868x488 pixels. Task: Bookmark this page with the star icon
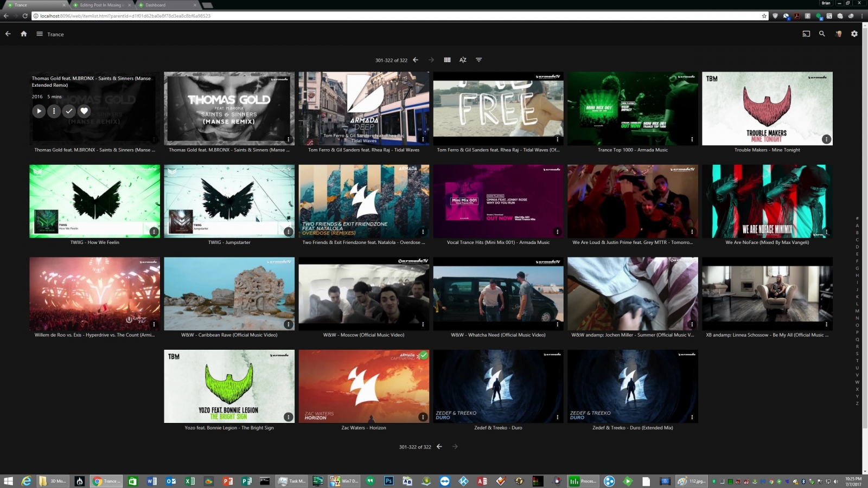pyautogui.click(x=764, y=16)
